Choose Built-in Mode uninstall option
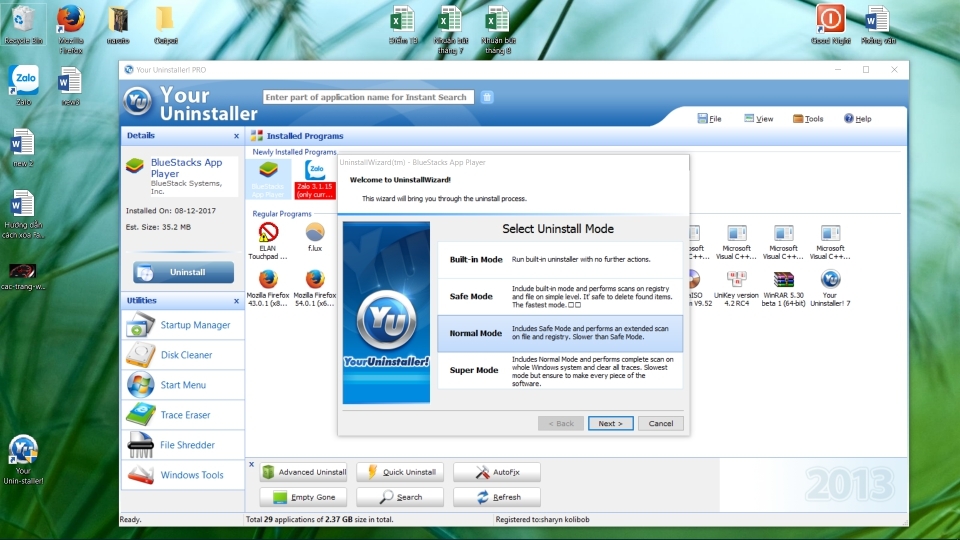 pyautogui.click(x=560, y=260)
